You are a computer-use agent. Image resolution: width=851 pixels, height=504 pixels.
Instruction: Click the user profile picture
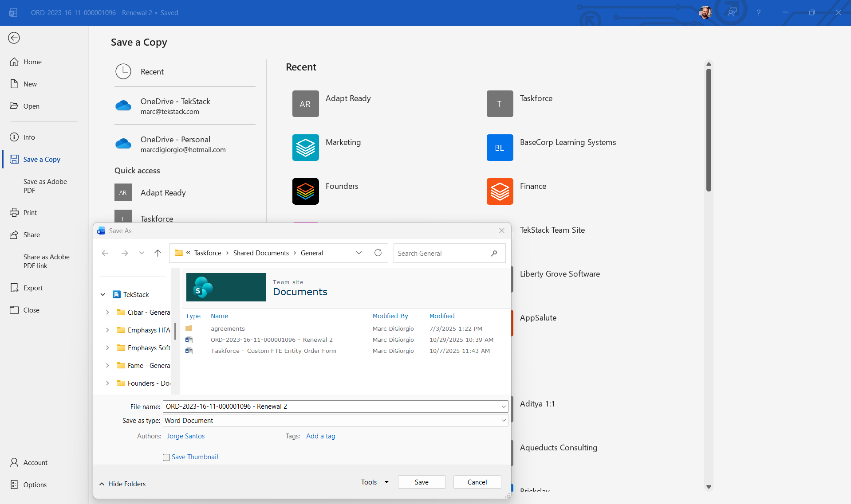pyautogui.click(x=705, y=12)
